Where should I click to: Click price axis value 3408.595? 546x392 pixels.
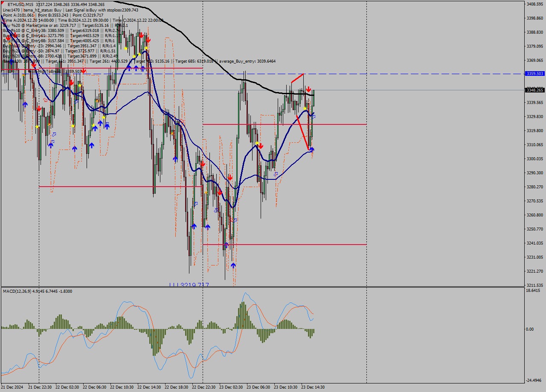[x=535, y=4]
